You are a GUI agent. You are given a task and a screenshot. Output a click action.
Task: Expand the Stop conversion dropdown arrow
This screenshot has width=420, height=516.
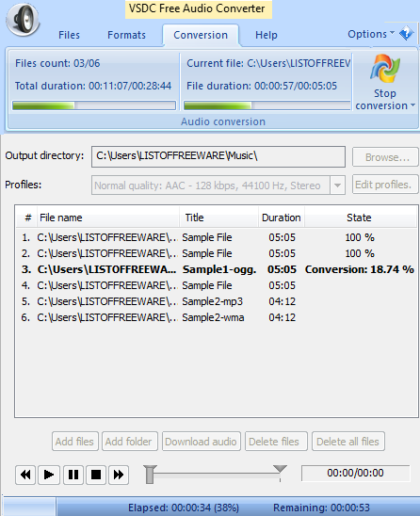[412, 105]
